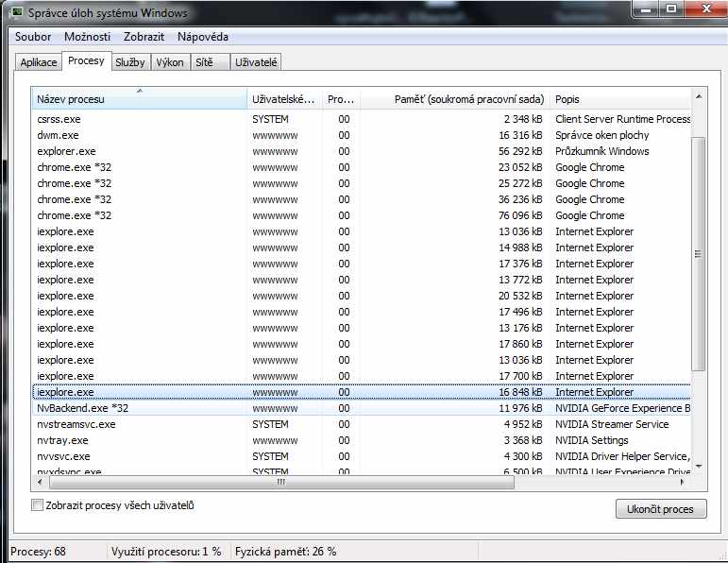Open the Možnosti menu
Image resolution: width=728 pixels, height=563 pixels.
[87, 36]
